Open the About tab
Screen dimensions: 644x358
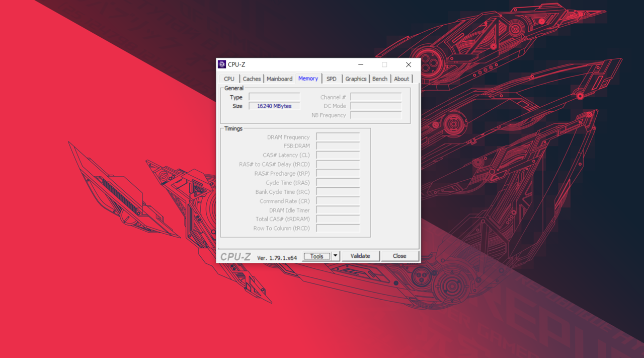coord(401,79)
